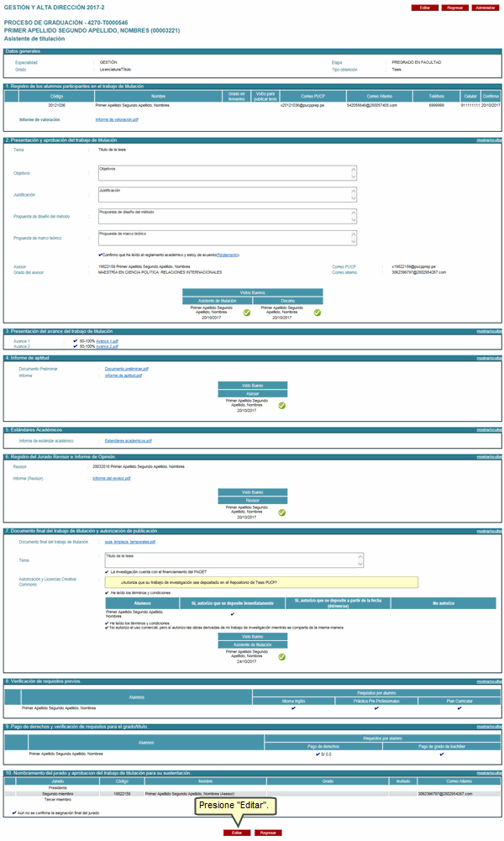Viewport: 504px width, 841px height.
Task: Click the scroll-down arrow of the marco teórico text area
Action: pos(354,242)
